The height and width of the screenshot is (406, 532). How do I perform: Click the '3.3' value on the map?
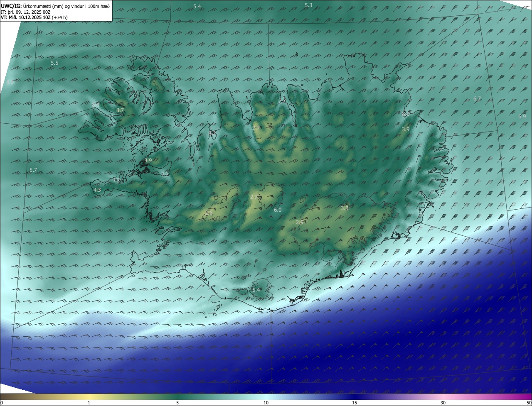click(345, 208)
